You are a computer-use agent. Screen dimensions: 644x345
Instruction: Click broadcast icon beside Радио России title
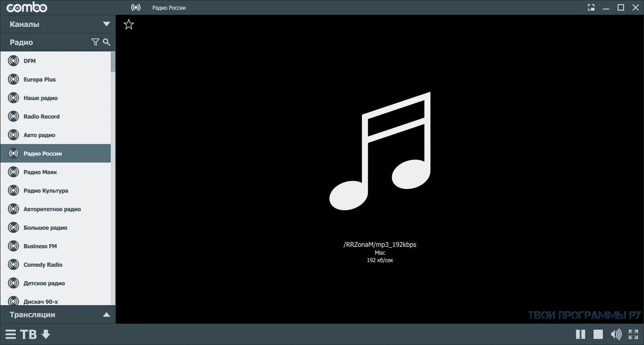[x=135, y=7]
